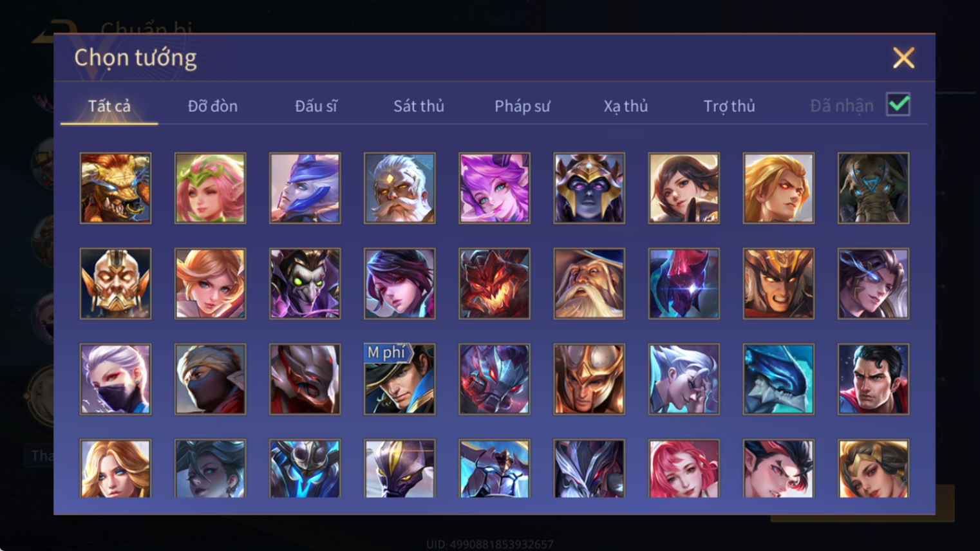
Task: Select the elephant-masked hero portrait
Action: pos(873,188)
